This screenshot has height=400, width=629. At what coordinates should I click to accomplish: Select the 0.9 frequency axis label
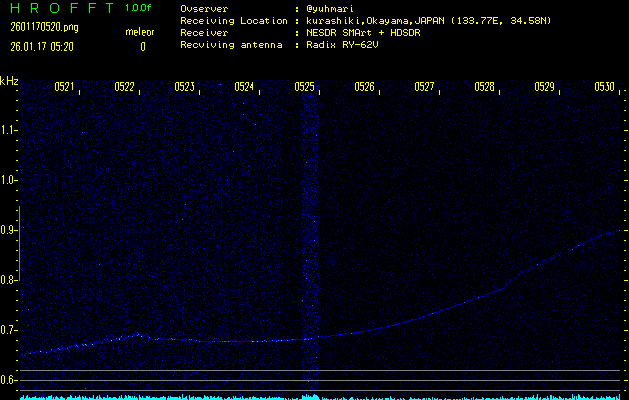(9, 230)
